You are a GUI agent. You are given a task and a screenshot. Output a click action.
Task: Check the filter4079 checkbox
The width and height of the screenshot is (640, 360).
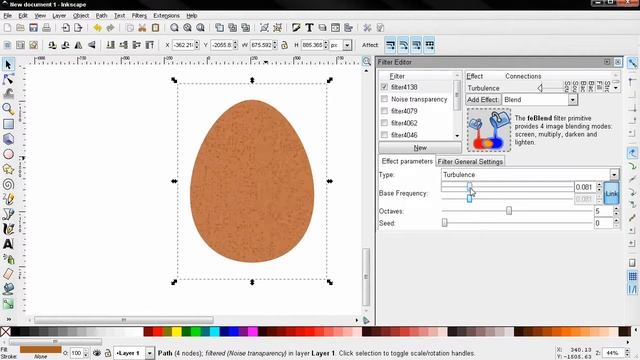pos(384,111)
